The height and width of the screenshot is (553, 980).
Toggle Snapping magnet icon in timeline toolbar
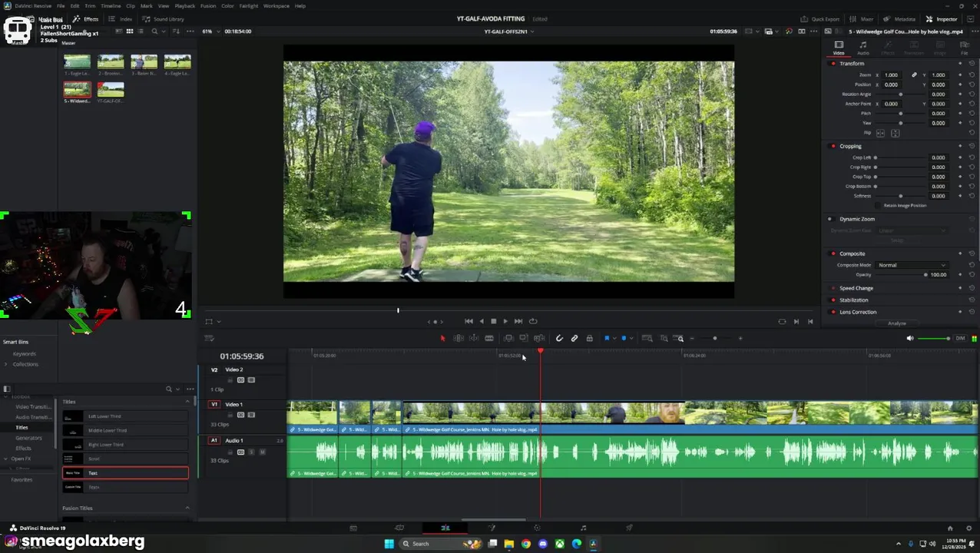click(x=559, y=338)
